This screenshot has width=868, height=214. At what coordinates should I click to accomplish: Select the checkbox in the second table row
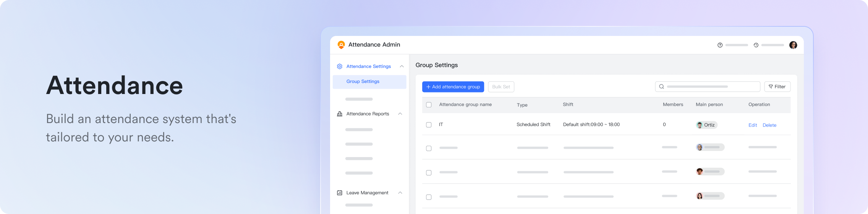click(429, 148)
